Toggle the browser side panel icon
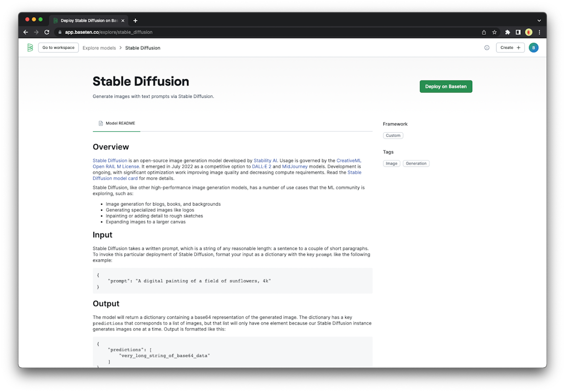565x392 pixels. (518, 32)
